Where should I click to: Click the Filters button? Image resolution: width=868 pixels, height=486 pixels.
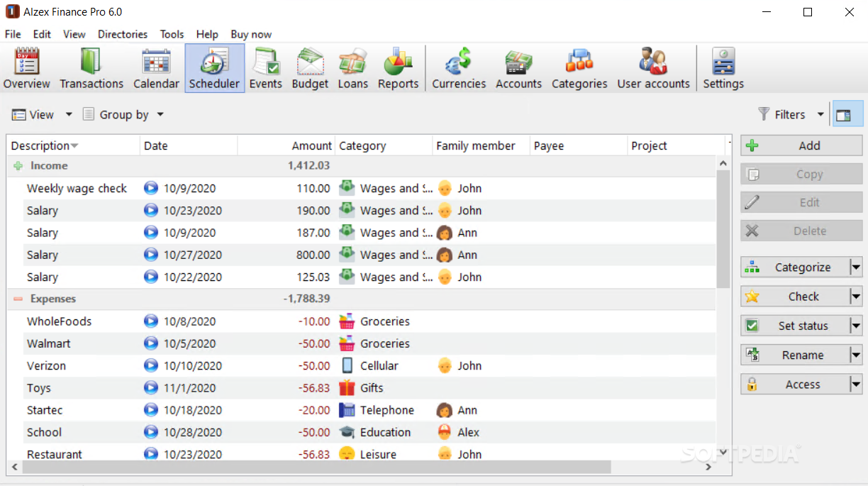pyautogui.click(x=782, y=114)
